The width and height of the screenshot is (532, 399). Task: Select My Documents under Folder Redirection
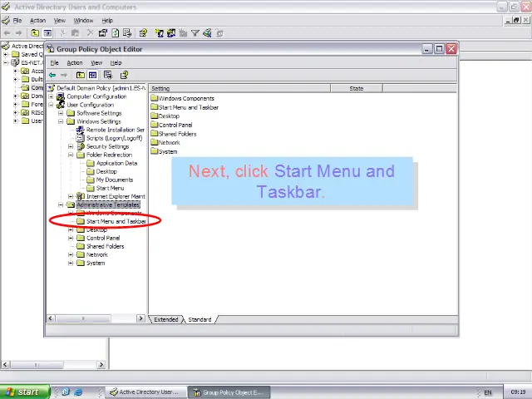click(x=115, y=180)
